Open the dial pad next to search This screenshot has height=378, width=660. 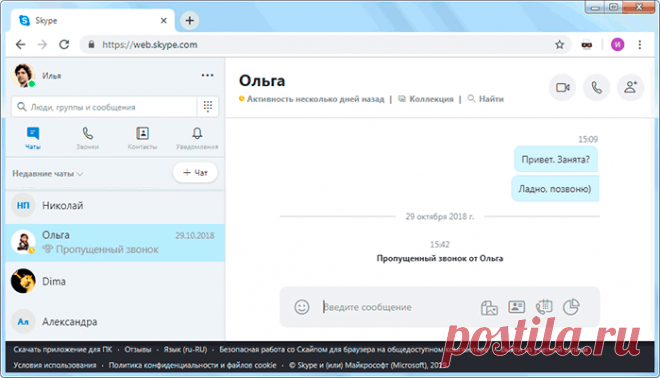pyautogui.click(x=208, y=106)
